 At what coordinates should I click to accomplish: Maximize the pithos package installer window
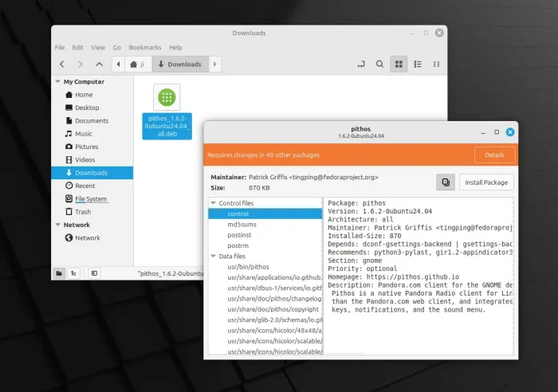(x=497, y=132)
